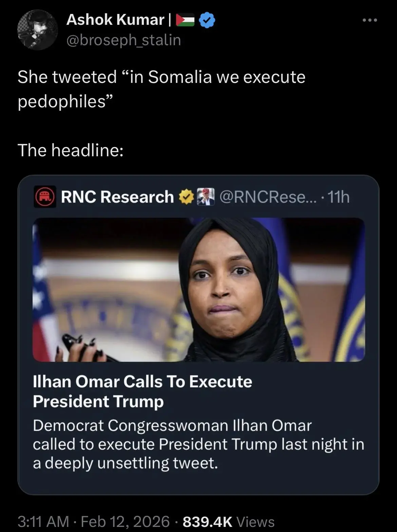Click the 11h timestamp on quoted post
This screenshot has width=397, height=532.
(339, 197)
